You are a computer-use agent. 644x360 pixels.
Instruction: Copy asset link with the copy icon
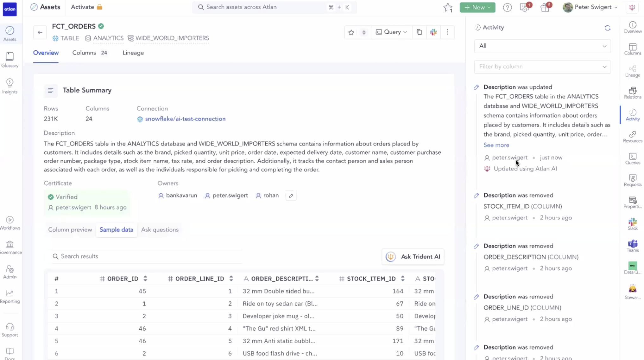[x=419, y=32]
